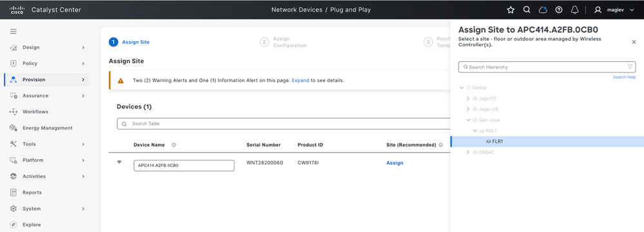
Task: Open Reports in the sidebar
Action: coord(32,193)
